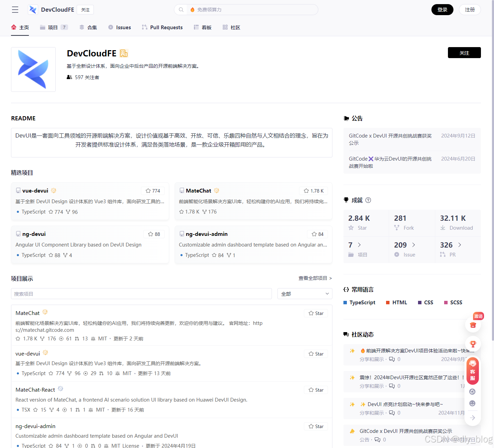494x448 pixels.
Task: Switch to 社区 tab
Action: click(231, 28)
